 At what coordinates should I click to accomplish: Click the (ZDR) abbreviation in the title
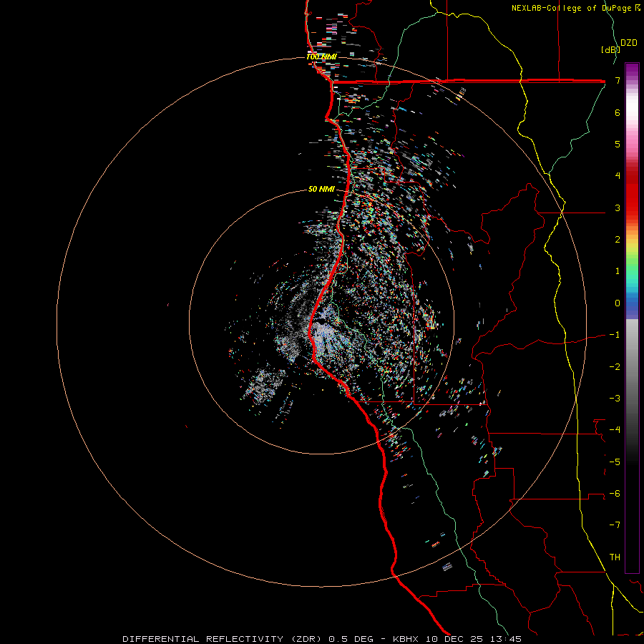pyautogui.click(x=307, y=639)
